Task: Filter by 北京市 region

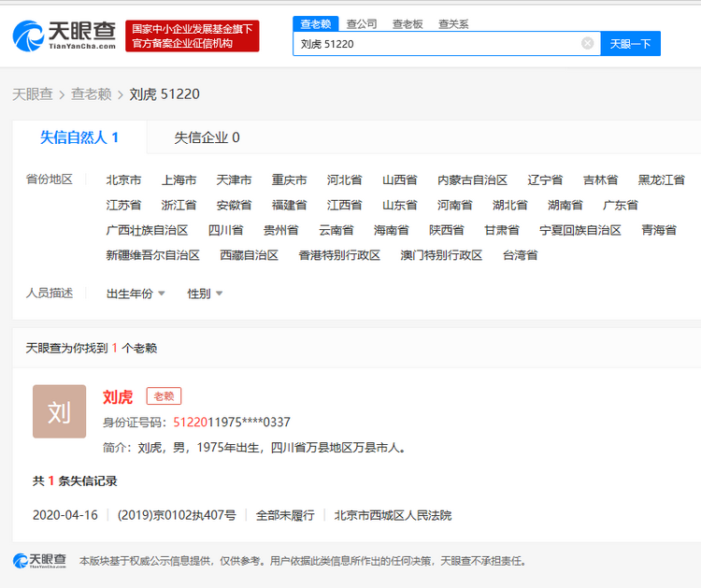Action: [123, 179]
